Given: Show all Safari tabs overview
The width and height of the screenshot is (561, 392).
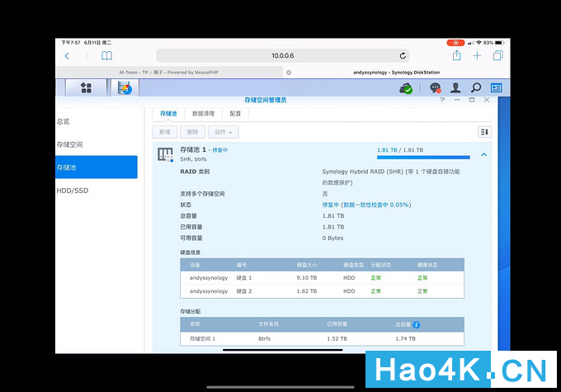Looking at the screenshot, I should click(497, 55).
